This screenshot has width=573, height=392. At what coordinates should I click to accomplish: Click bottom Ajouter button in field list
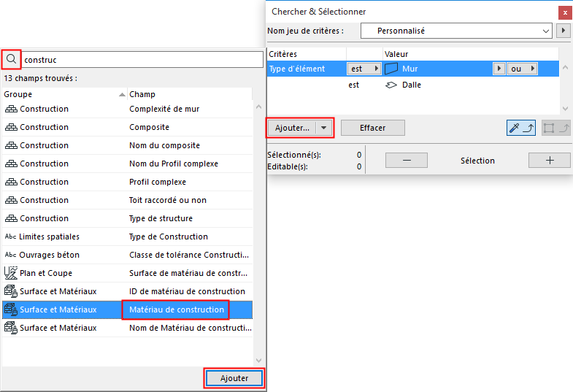point(234,378)
